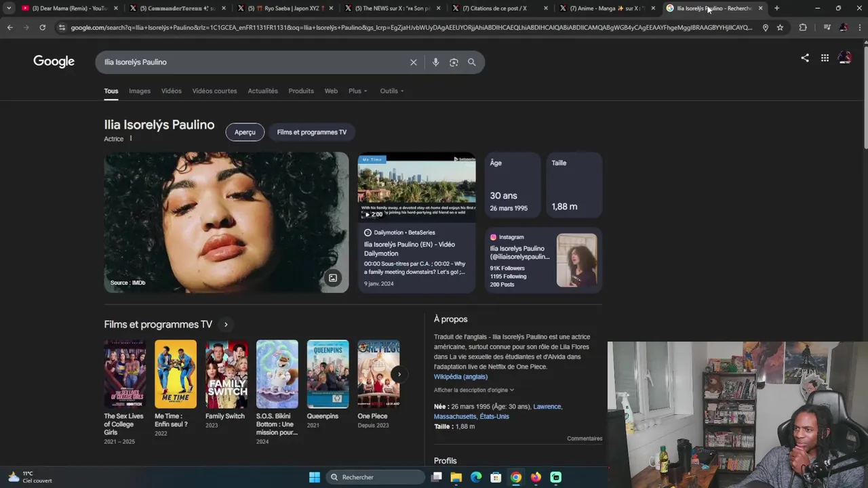This screenshot has height=488, width=868.
Task: Open the One Piece poster
Action: pyautogui.click(x=378, y=374)
